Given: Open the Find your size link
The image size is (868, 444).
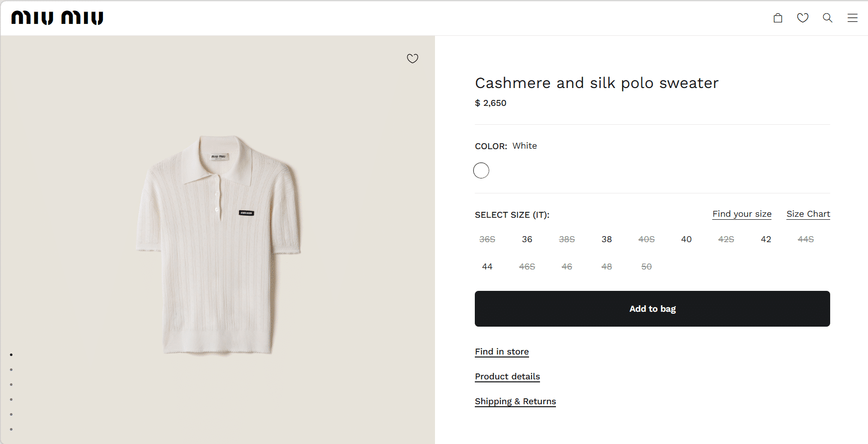Looking at the screenshot, I should click(x=742, y=214).
